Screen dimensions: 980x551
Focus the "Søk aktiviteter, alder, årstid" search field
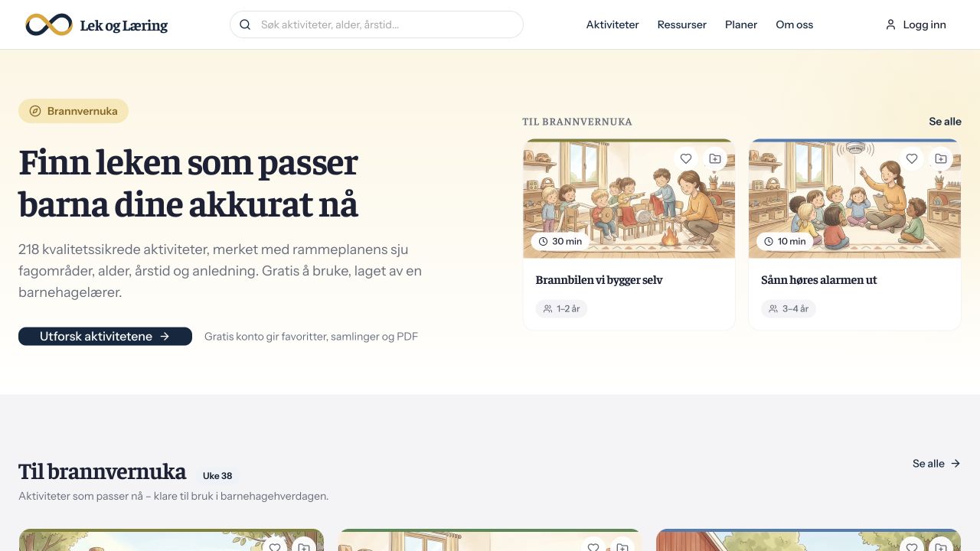tap(377, 24)
